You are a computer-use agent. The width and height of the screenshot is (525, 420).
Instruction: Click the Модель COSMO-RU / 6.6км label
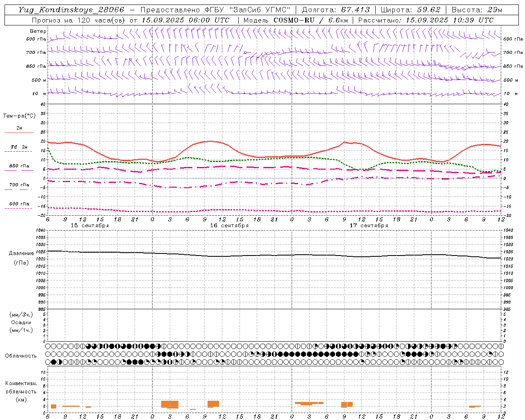(295, 20)
